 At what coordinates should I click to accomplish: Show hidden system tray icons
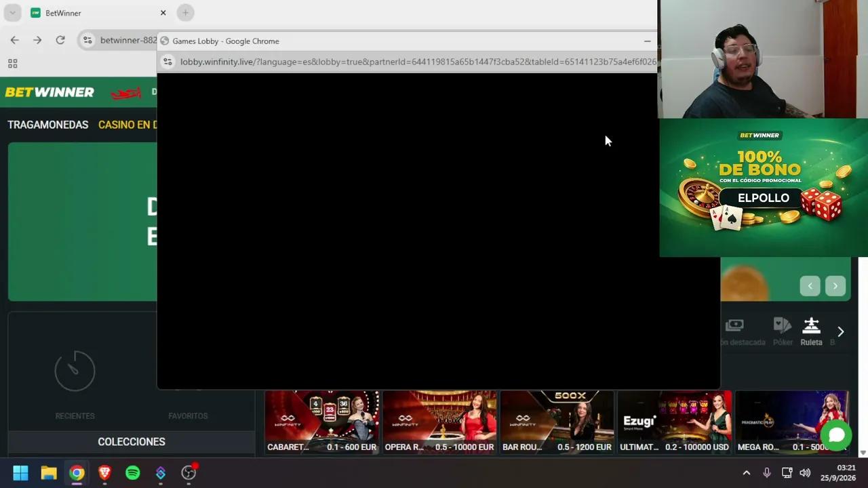point(747,473)
